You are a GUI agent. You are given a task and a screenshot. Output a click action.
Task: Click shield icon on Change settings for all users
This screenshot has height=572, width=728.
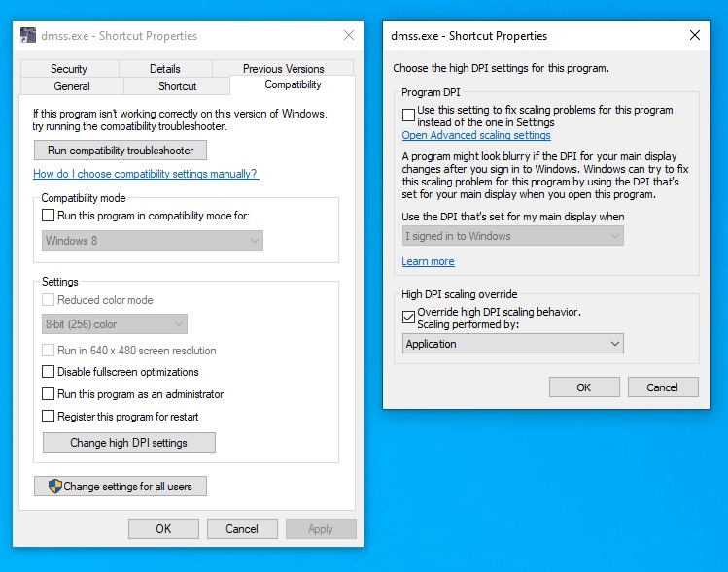click(55, 487)
